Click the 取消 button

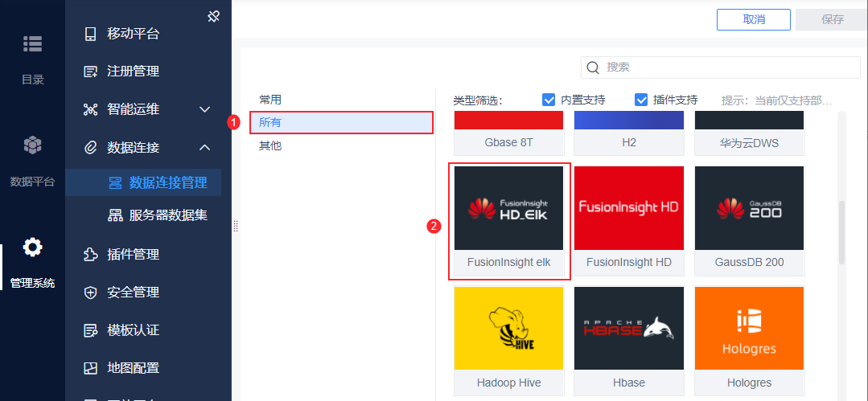754,19
